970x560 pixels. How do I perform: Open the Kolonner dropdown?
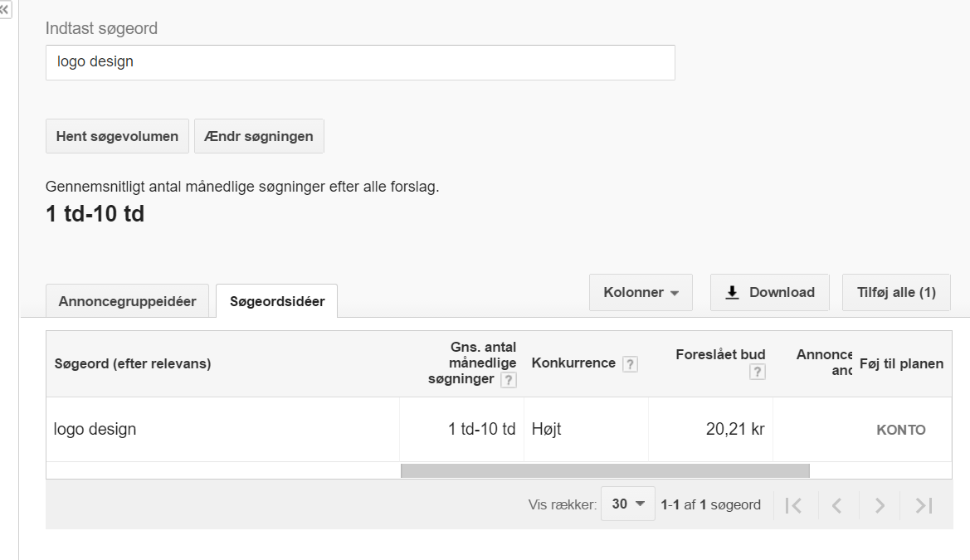point(641,292)
